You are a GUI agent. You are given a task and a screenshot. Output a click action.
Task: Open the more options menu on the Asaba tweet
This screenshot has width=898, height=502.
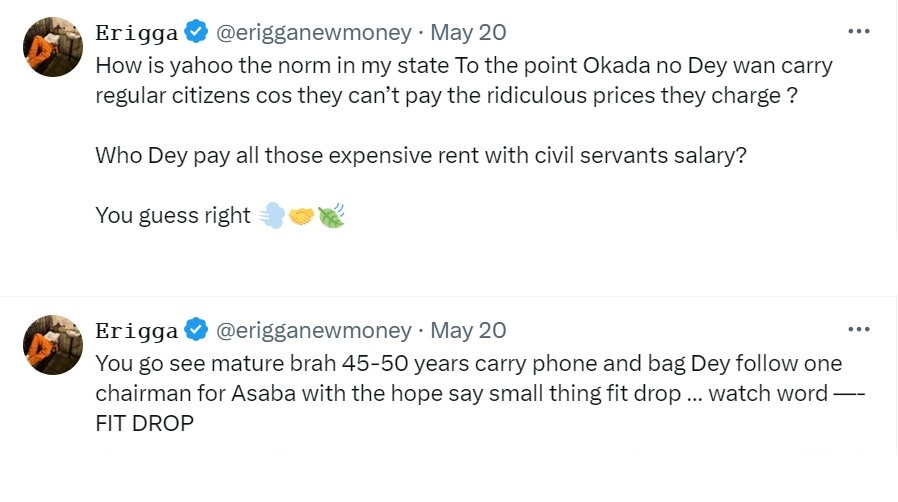point(858,329)
